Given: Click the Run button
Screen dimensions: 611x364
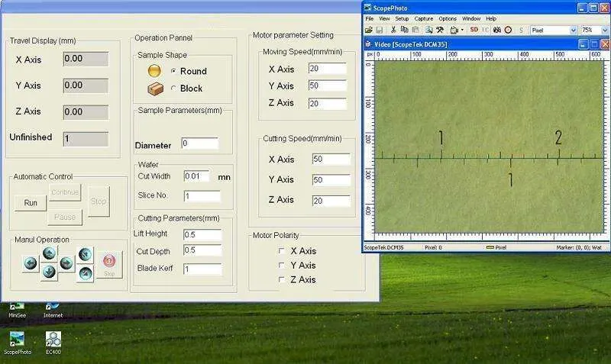Looking at the screenshot, I should [x=31, y=203].
